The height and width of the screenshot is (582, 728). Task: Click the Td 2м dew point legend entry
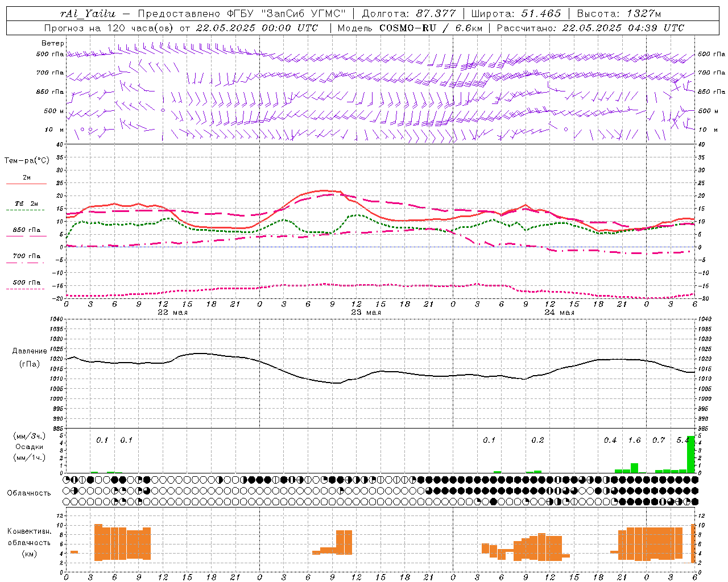(x=26, y=203)
